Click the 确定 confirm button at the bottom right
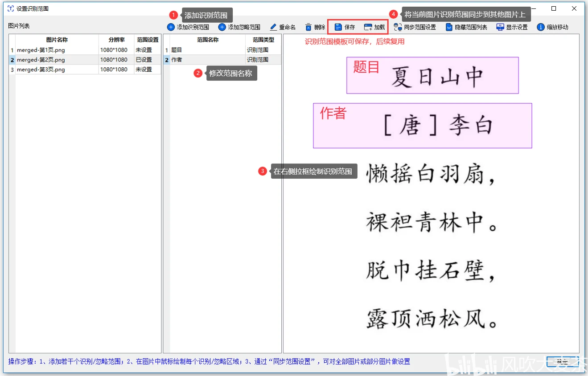Viewport: 588px width, 376px height. [x=562, y=361]
